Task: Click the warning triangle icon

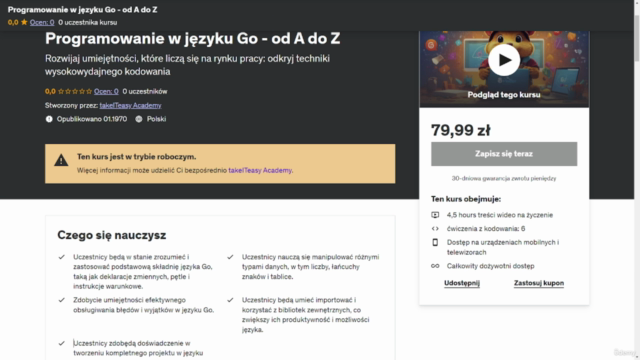Action: (x=61, y=160)
